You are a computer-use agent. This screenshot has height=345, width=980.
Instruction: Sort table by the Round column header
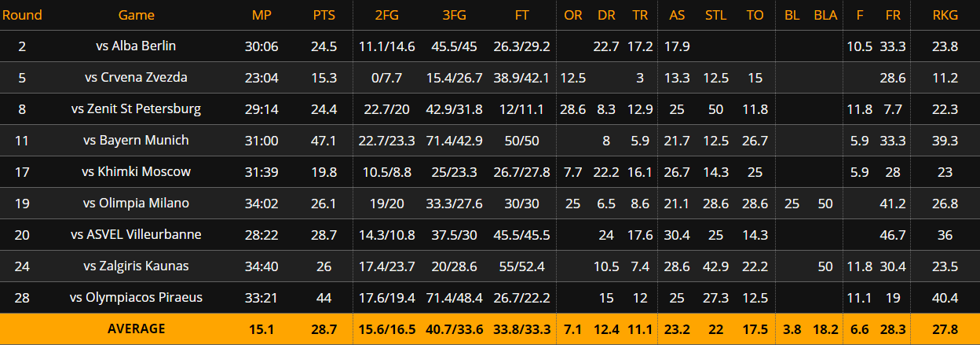pyautogui.click(x=22, y=16)
